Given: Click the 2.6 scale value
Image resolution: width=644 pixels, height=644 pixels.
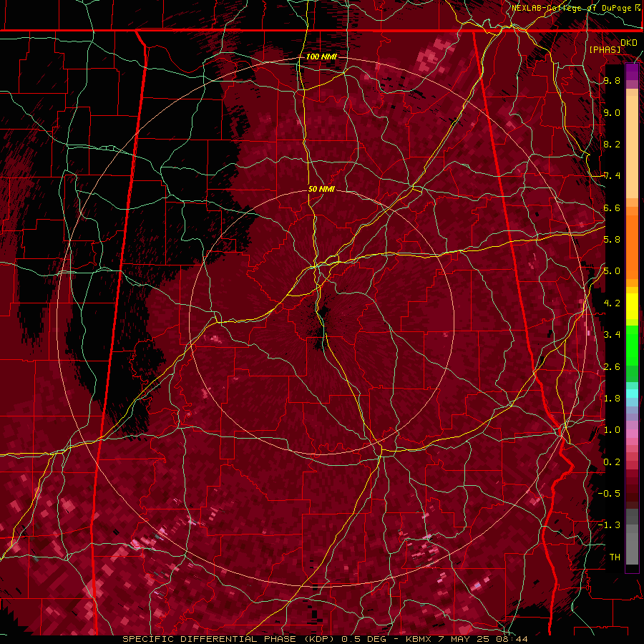Looking at the screenshot, I should (612, 367).
